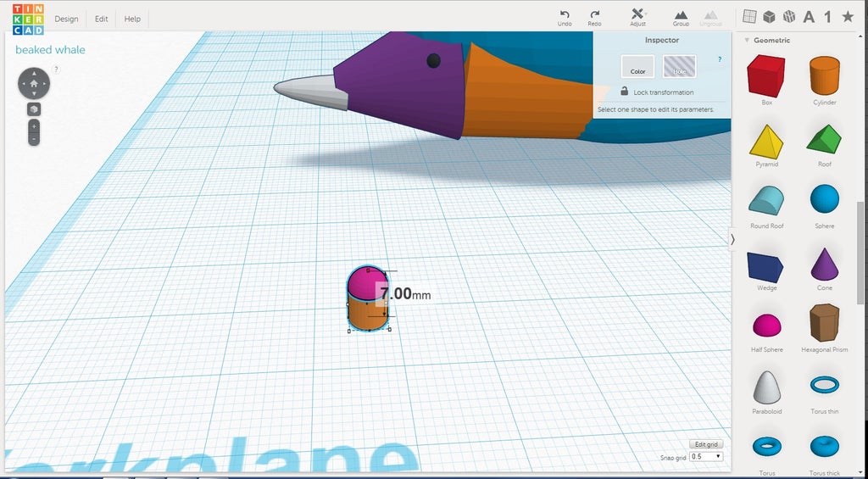Click the 7.00 mm dimension value
Screen dimensions: 868x479
pyautogui.click(x=405, y=294)
